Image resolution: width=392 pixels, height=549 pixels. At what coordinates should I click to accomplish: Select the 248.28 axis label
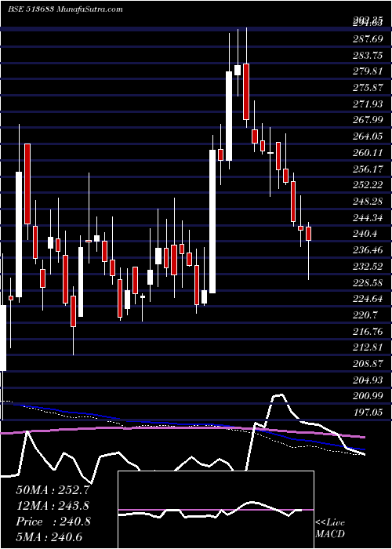click(368, 202)
